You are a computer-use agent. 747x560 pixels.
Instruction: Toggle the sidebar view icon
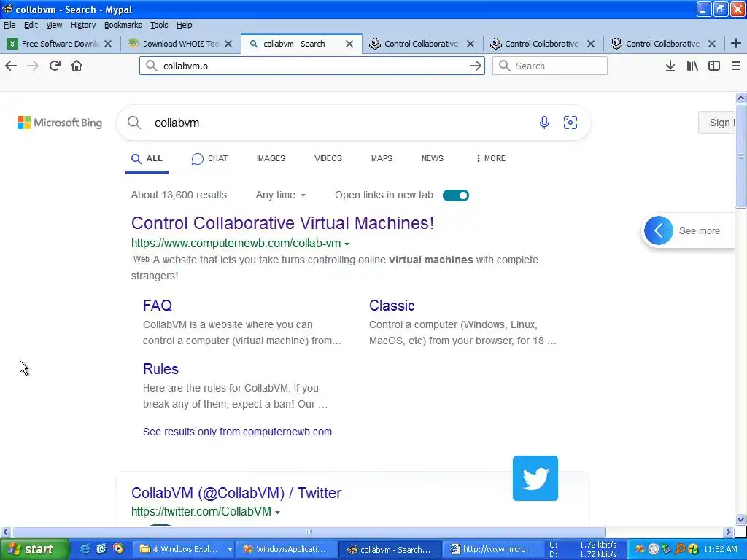714,66
